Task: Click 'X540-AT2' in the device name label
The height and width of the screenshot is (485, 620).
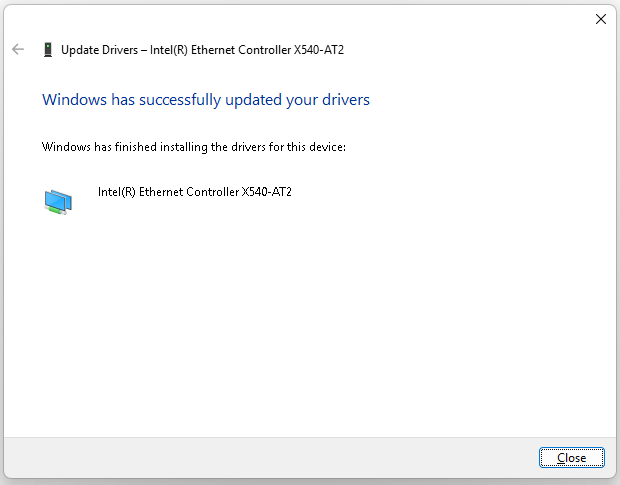Action: click(x=266, y=191)
